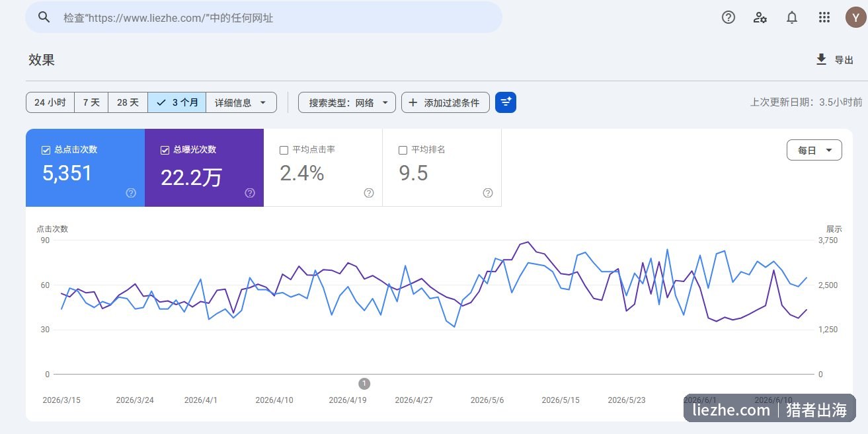Toggle 总曝光次数 checkbox
This screenshot has width=868, height=434.
click(x=165, y=150)
